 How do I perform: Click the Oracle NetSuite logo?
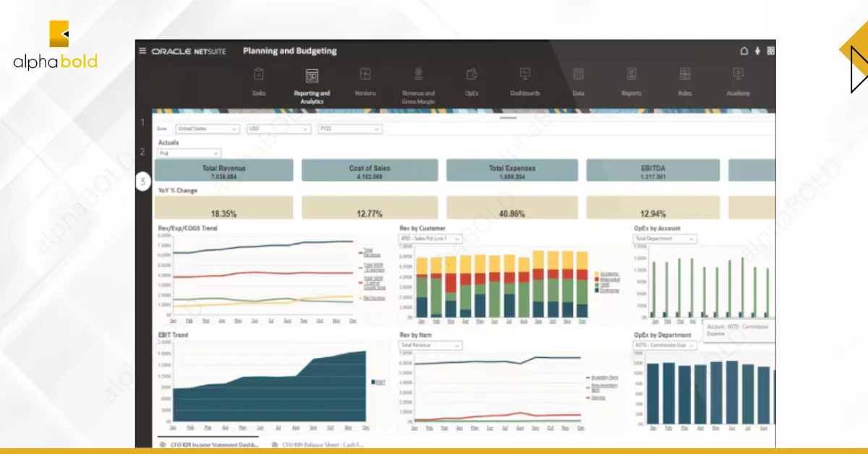point(188,51)
